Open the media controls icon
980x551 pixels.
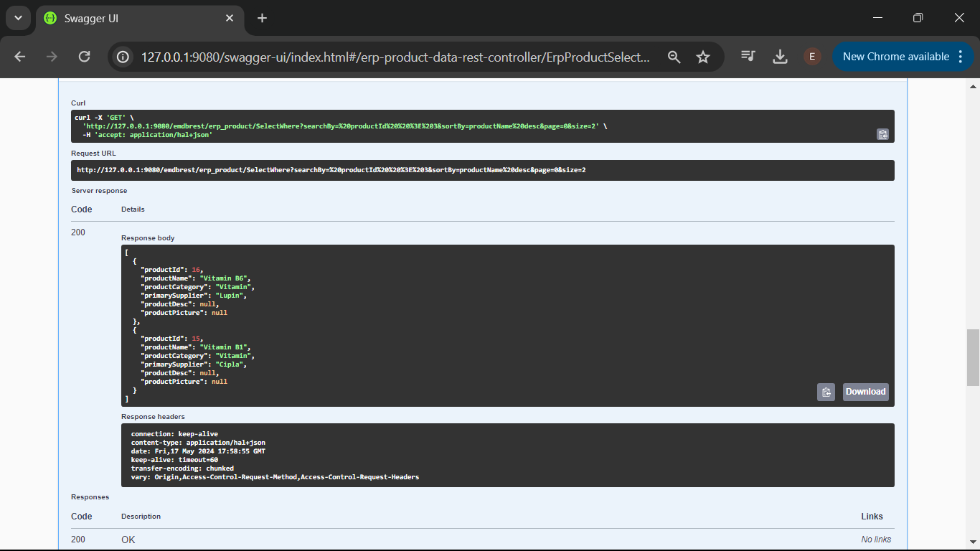pos(748,57)
